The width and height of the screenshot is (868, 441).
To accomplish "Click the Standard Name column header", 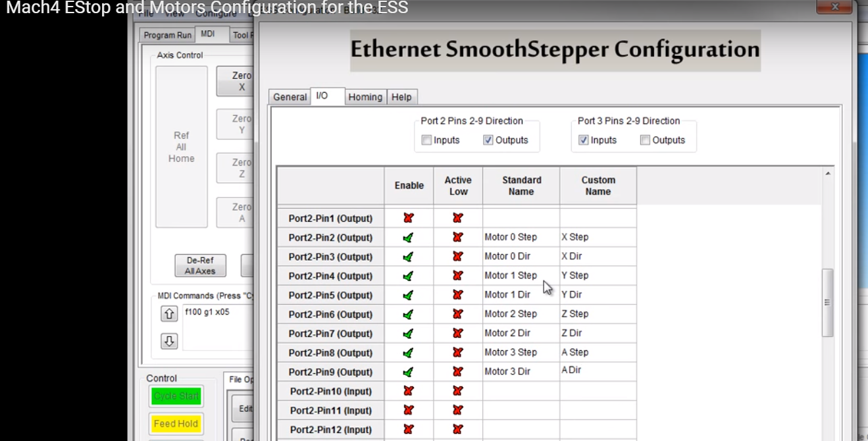I will tap(521, 186).
